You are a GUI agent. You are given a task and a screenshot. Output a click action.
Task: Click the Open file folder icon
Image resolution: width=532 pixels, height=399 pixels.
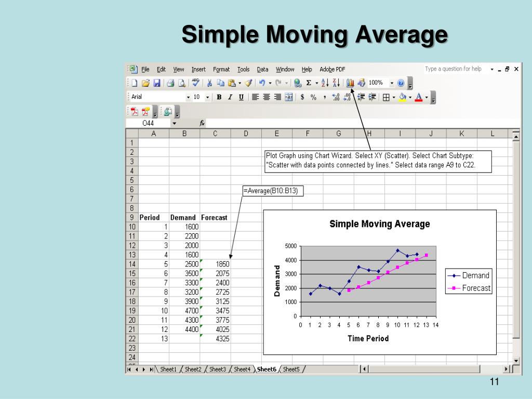click(145, 83)
